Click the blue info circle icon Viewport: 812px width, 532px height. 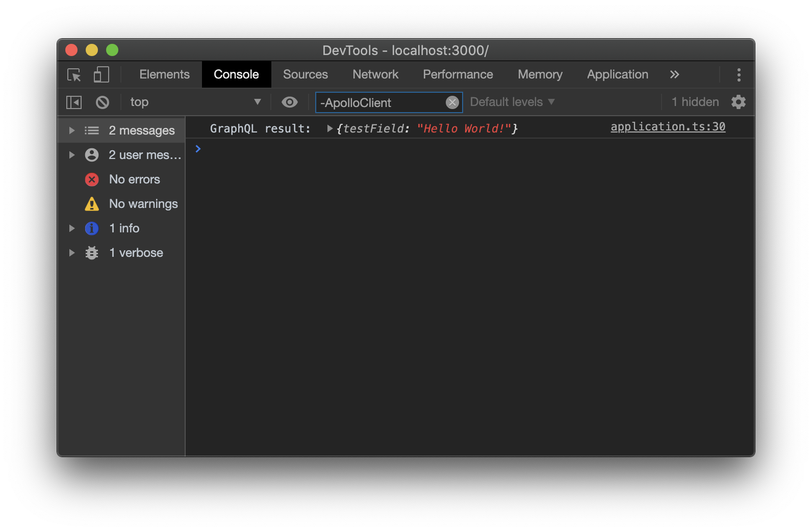click(92, 228)
